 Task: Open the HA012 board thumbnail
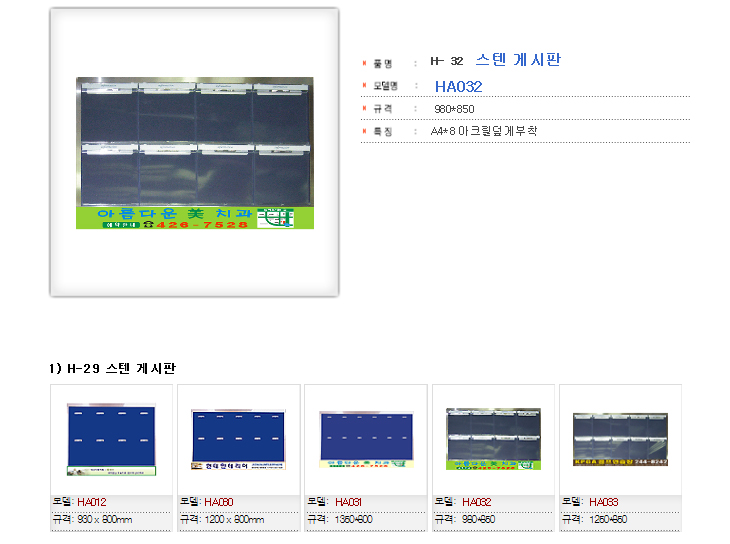111,439
